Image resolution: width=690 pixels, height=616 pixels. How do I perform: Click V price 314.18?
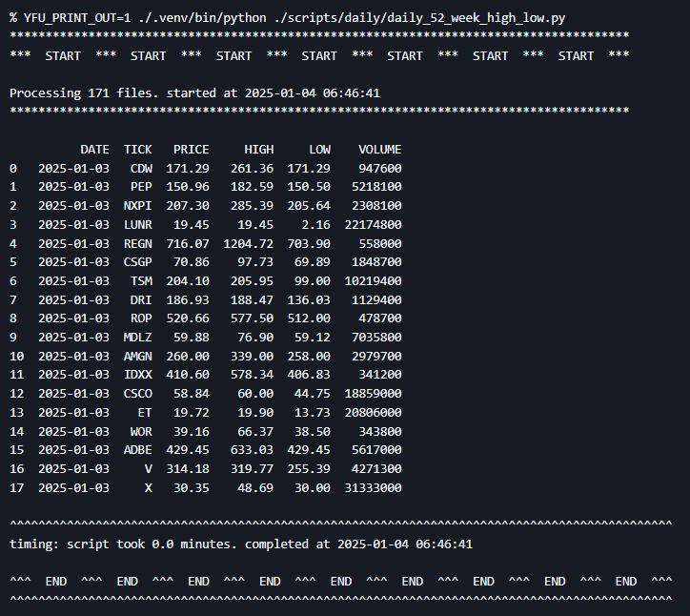188,469
